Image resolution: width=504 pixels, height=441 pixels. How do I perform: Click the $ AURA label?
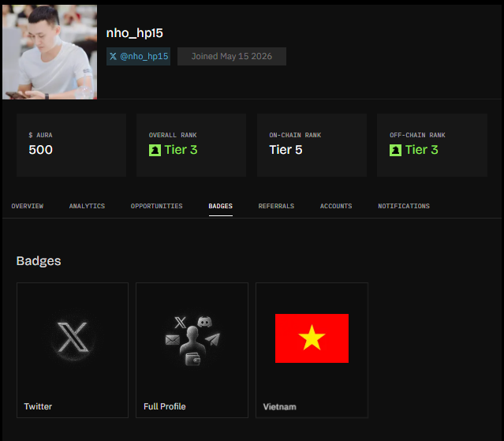(40, 136)
